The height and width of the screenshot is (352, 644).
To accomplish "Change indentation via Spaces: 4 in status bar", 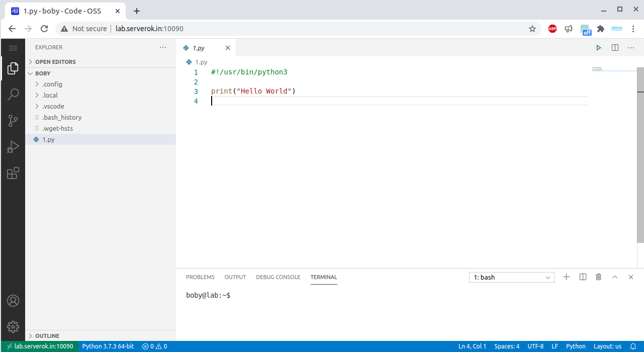I will pyautogui.click(x=506, y=346).
